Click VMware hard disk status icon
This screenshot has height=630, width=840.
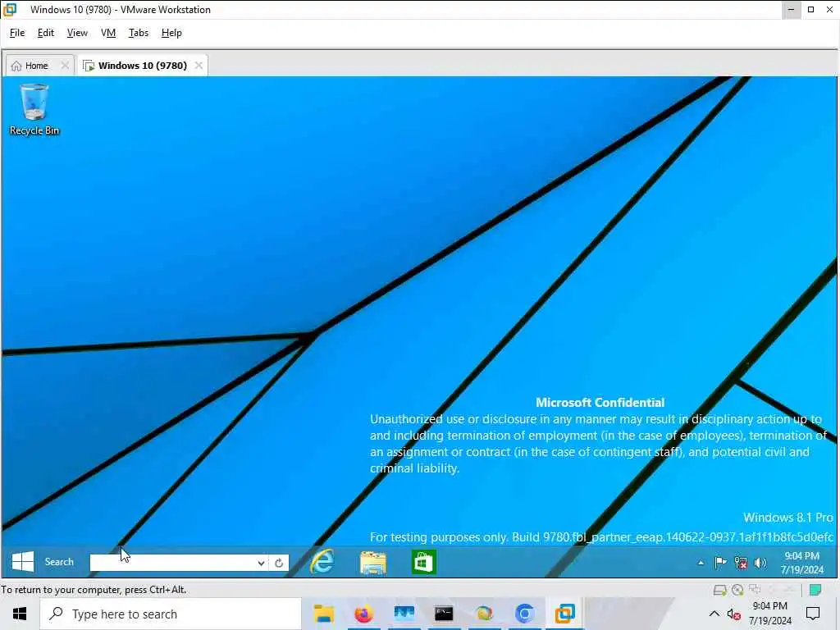[719, 591]
